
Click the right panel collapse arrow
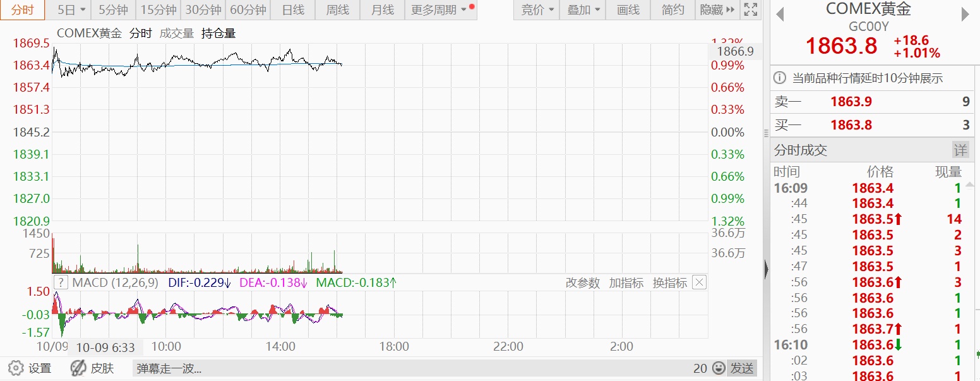pos(766,269)
